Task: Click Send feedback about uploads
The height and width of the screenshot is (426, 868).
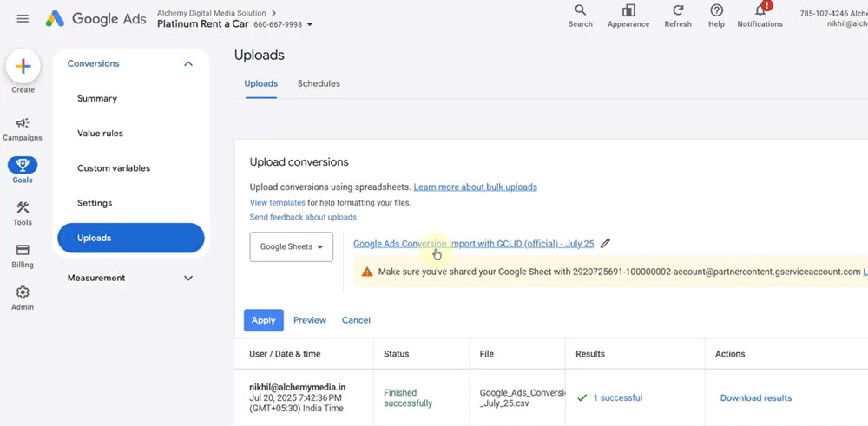Action: click(x=303, y=218)
